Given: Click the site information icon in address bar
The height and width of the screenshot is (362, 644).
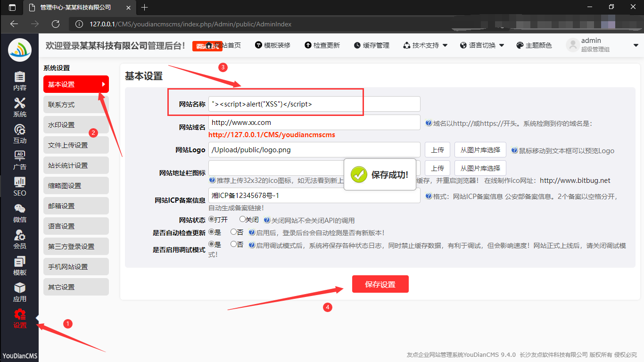Looking at the screenshot, I should click(x=80, y=24).
